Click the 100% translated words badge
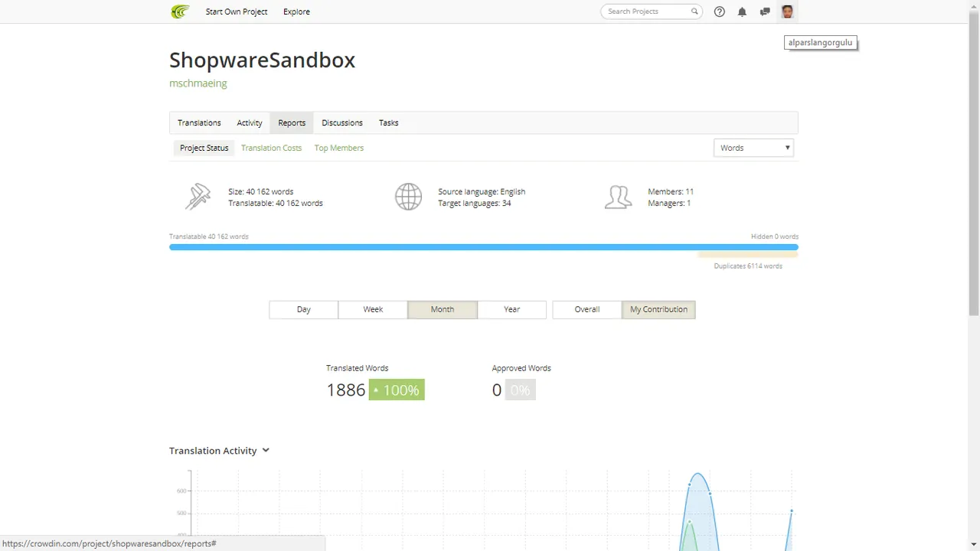Image resolution: width=980 pixels, height=551 pixels. 397,390
